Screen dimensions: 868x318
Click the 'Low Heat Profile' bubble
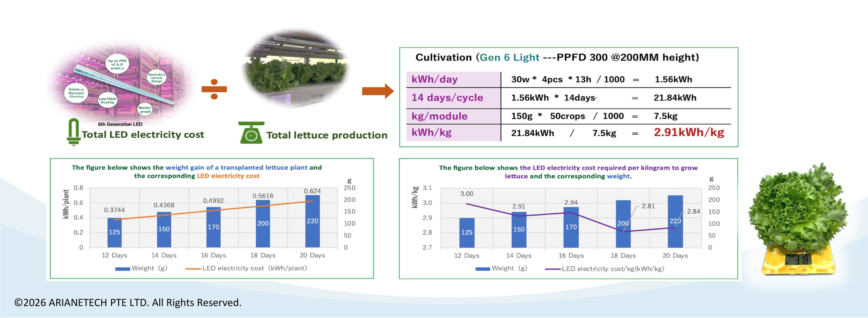pyautogui.click(x=107, y=101)
